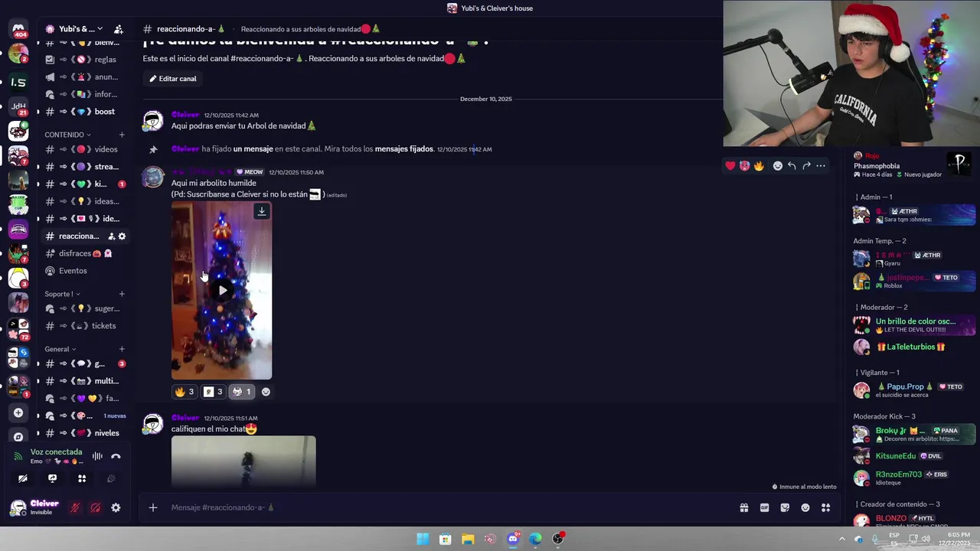
Task: Forward the hovered message
Action: (x=806, y=165)
